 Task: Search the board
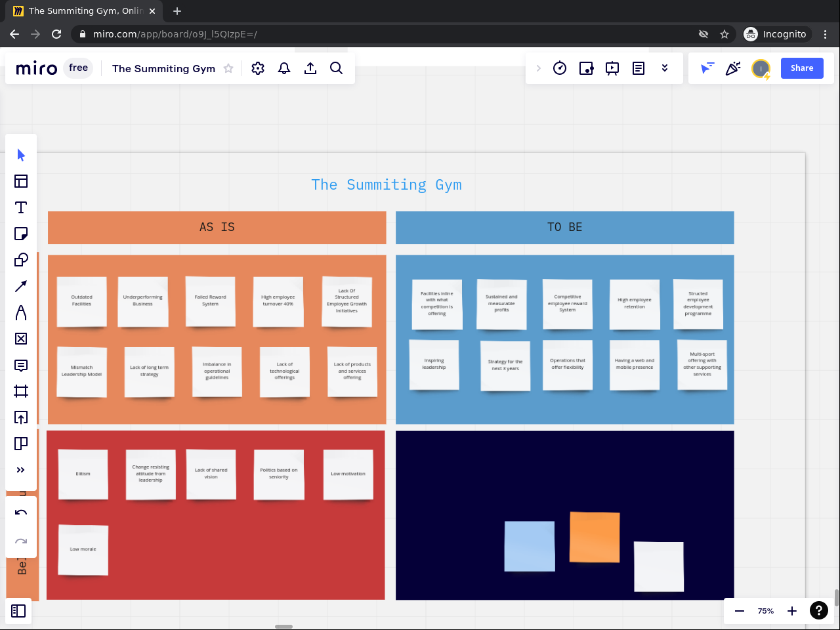tap(337, 68)
